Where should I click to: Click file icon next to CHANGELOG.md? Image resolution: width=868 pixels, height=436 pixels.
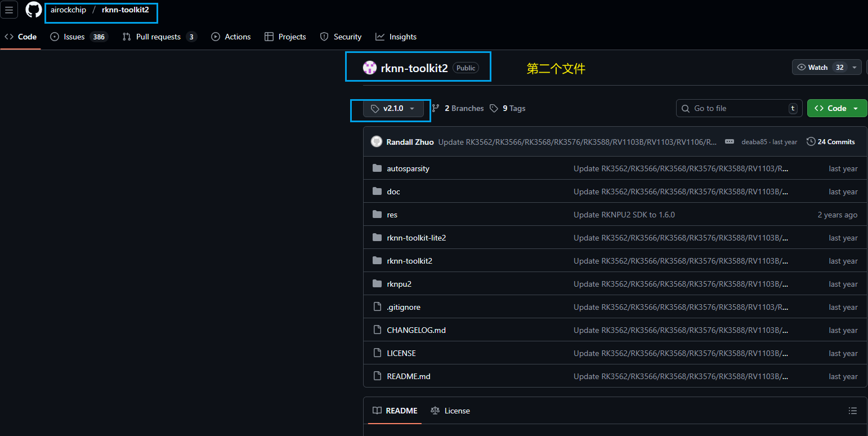pyautogui.click(x=377, y=330)
